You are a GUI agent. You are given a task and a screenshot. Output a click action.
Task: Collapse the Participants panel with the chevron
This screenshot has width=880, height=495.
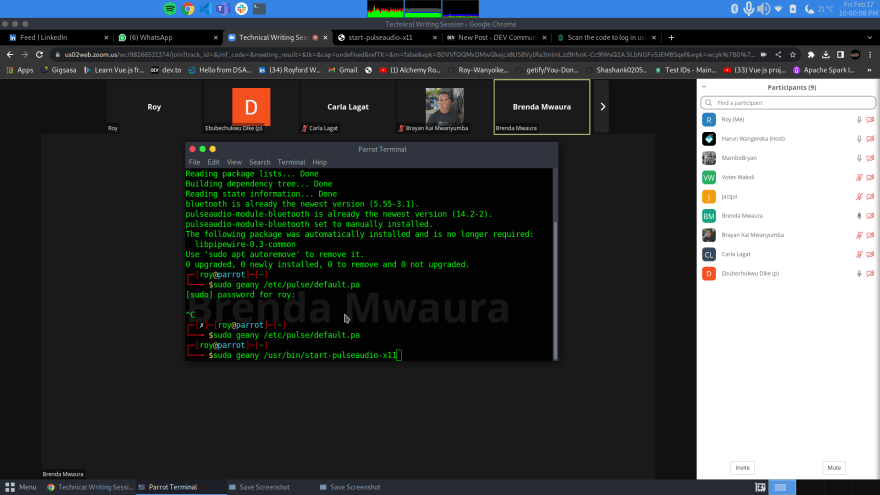704,87
